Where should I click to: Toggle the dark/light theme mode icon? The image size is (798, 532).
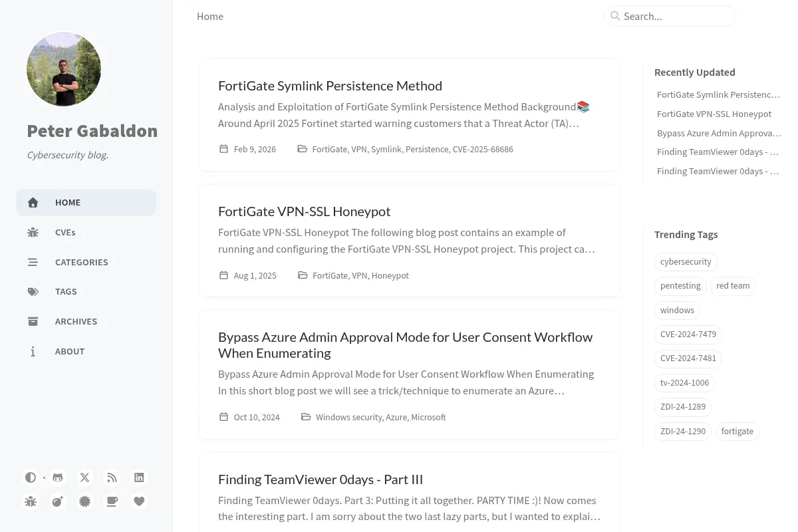click(31, 477)
